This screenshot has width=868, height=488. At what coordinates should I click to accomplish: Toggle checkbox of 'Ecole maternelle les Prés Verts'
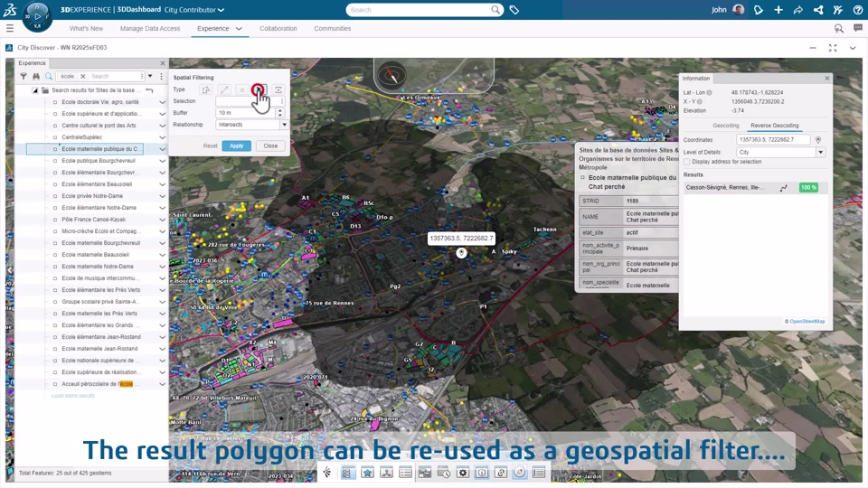55,314
